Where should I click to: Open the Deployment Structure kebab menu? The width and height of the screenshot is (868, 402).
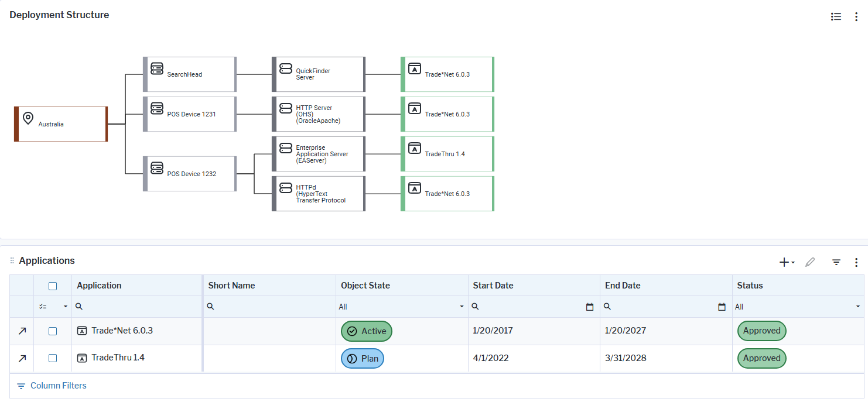pos(856,17)
